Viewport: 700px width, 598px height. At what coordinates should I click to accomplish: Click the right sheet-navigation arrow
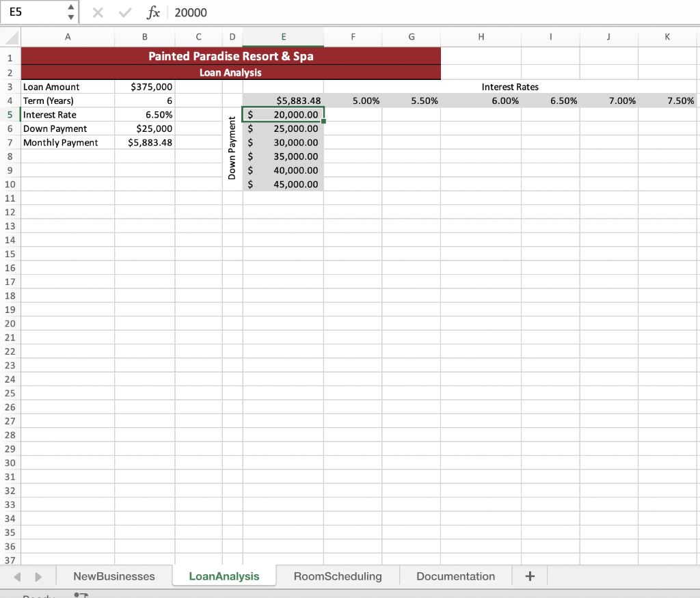click(x=39, y=576)
